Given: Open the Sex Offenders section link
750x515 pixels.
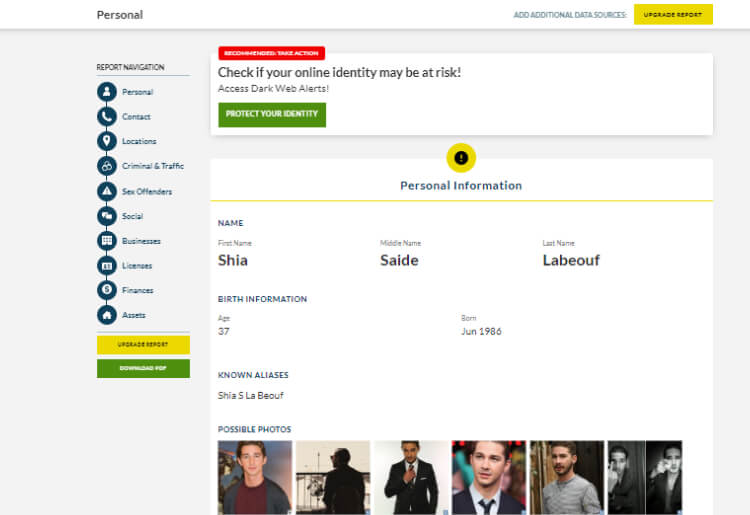Looking at the screenshot, I should point(147,192).
